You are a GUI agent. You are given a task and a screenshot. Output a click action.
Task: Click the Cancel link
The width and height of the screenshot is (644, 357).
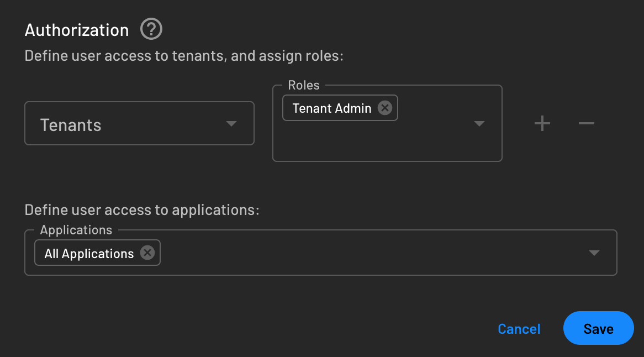click(x=519, y=329)
